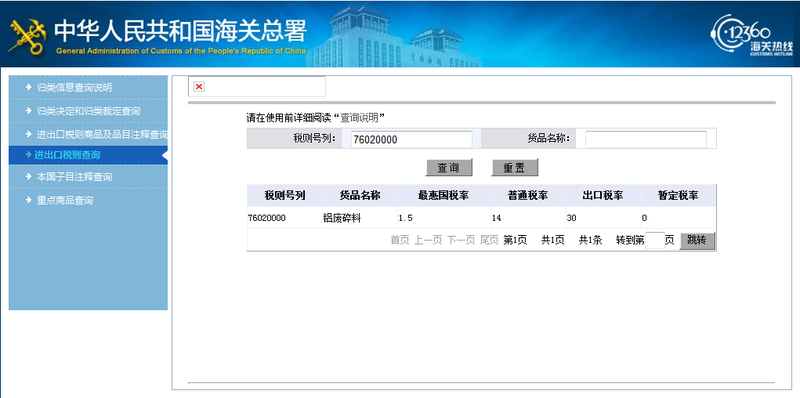Click the 共1条 record count text
This screenshot has height=398, width=800.
point(590,240)
